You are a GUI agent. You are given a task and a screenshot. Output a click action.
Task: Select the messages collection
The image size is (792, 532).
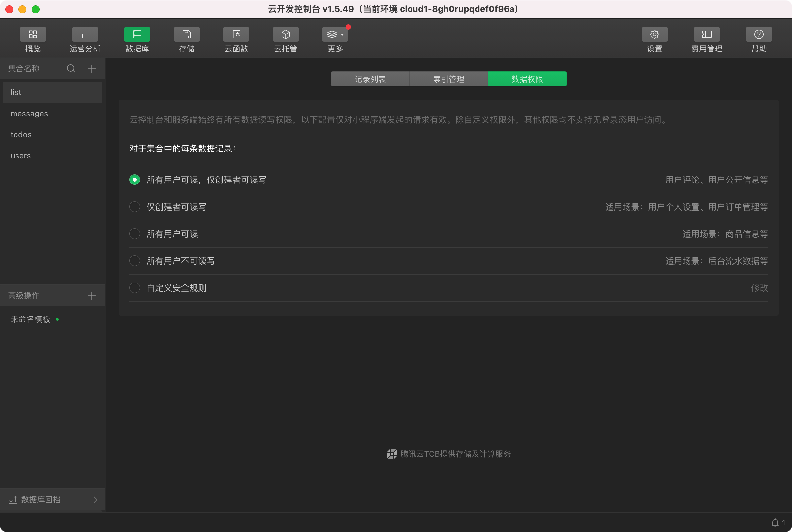(29, 113)
